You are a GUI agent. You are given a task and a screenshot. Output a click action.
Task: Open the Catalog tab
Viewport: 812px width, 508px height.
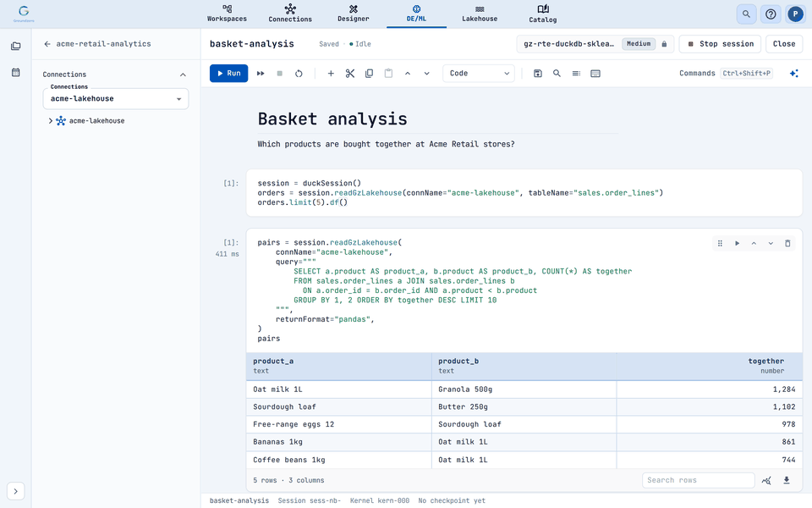pos(543,14)
